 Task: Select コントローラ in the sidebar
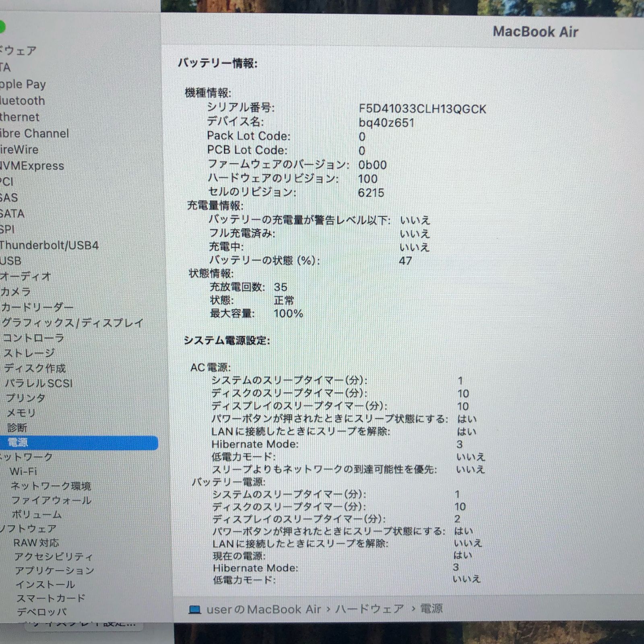click(x=33, y=338)
